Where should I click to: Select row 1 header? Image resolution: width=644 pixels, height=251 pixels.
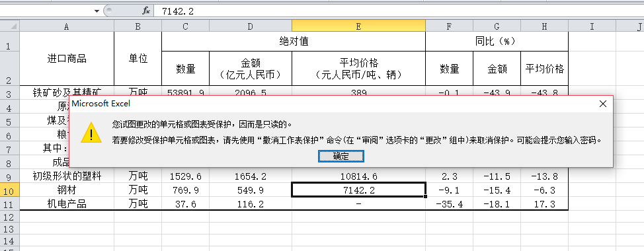(x=10, y=42)
